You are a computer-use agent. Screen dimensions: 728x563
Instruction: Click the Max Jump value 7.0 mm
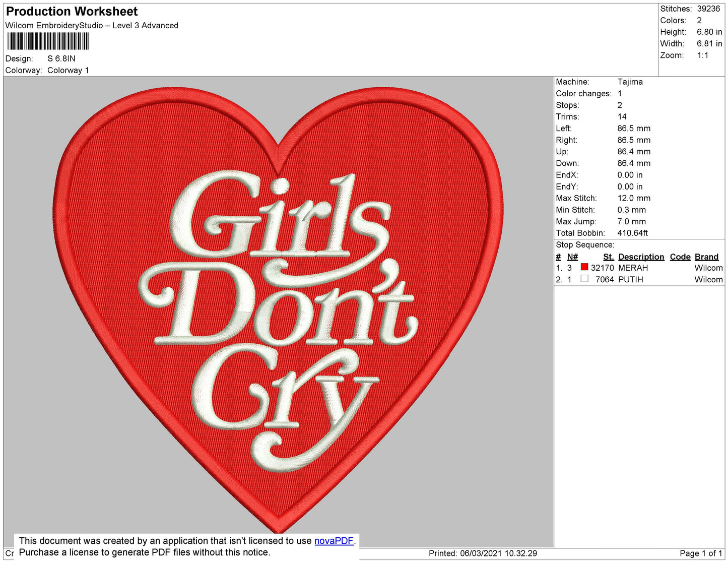631,221
